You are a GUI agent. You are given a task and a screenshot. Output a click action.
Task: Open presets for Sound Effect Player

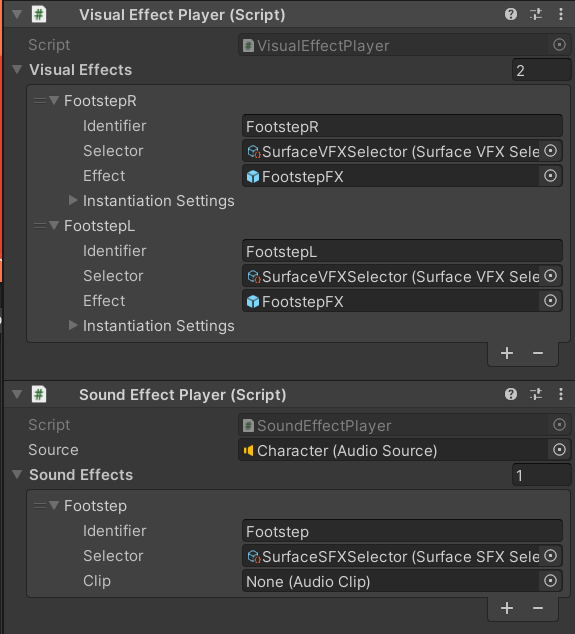[x=536, y=394]
